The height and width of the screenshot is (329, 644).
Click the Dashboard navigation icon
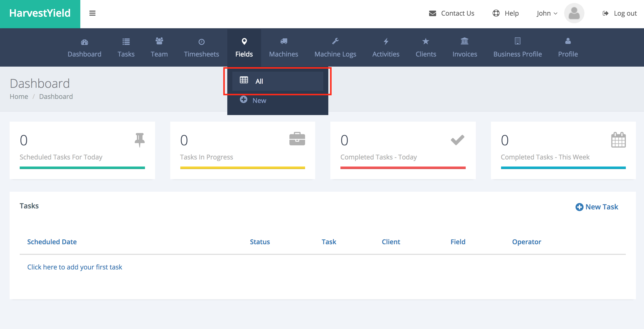(84, 42)
